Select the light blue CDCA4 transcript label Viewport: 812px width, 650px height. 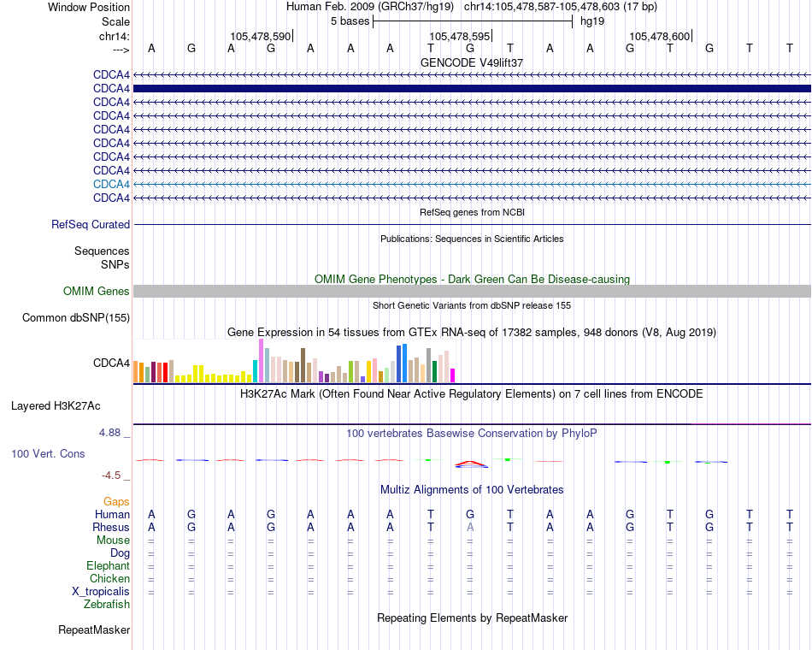click(111, 184)
